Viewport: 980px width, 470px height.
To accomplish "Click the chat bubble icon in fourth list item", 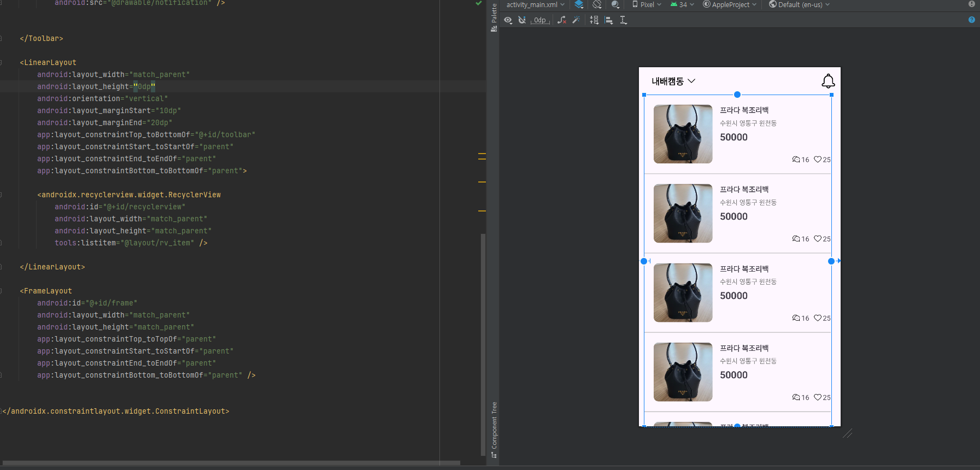I will 796,397.
